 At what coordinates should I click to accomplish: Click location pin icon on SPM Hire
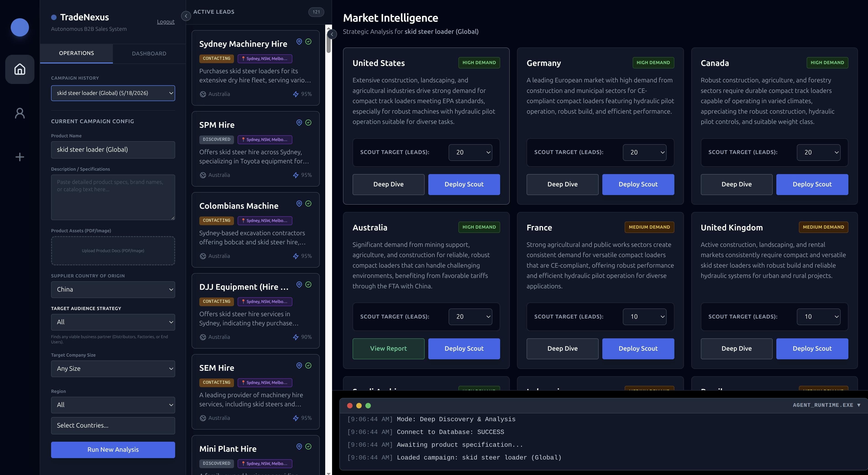[299, 122]
